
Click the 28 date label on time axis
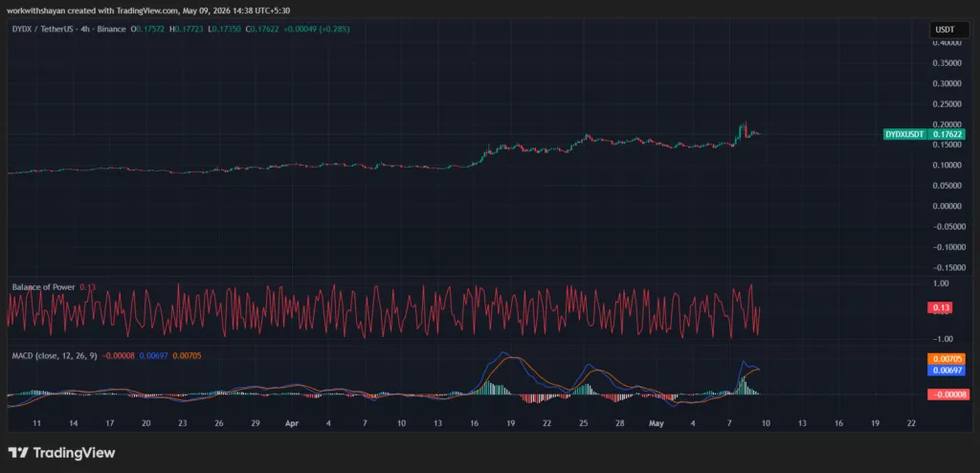pyautogui.click(x=619, y=423)
